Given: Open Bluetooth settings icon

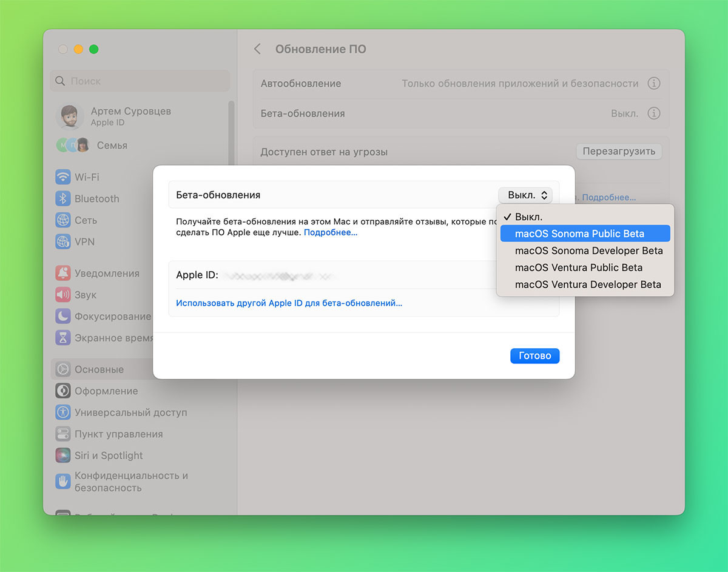Looking at the screenshot, I should (63, 198).
